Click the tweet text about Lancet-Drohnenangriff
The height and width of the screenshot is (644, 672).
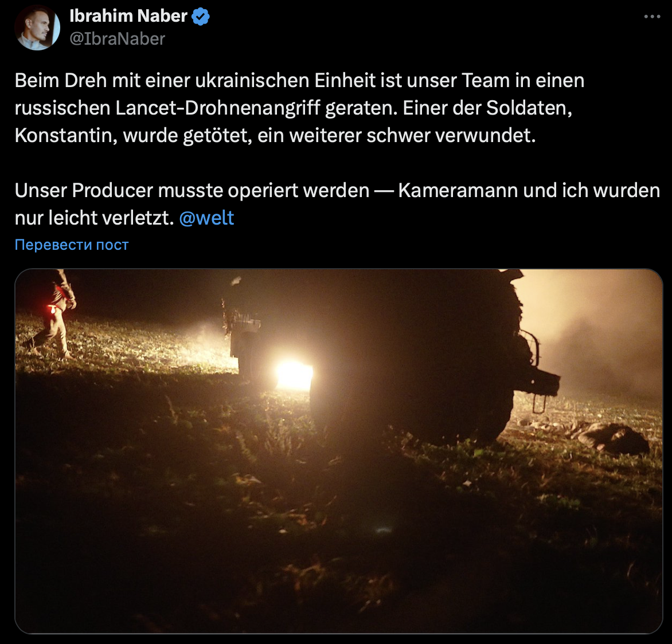pyautogui.click(x=299, y=108)
